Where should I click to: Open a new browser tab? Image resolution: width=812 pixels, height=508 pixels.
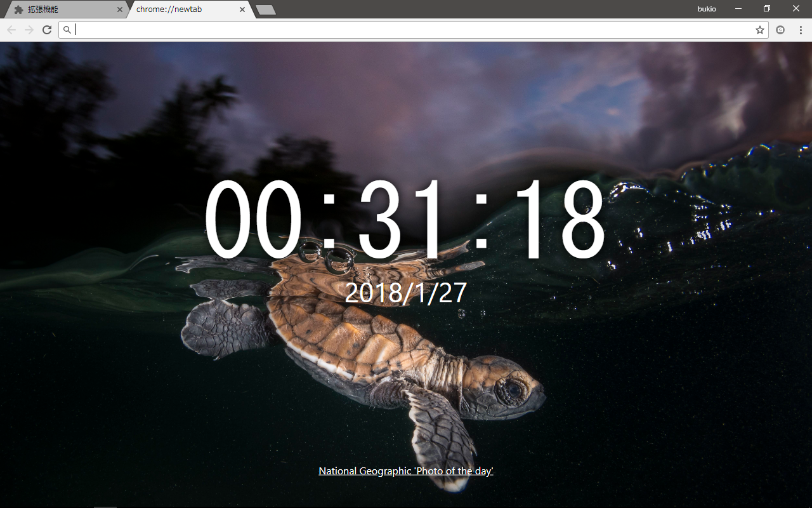[x=265, y=10]
